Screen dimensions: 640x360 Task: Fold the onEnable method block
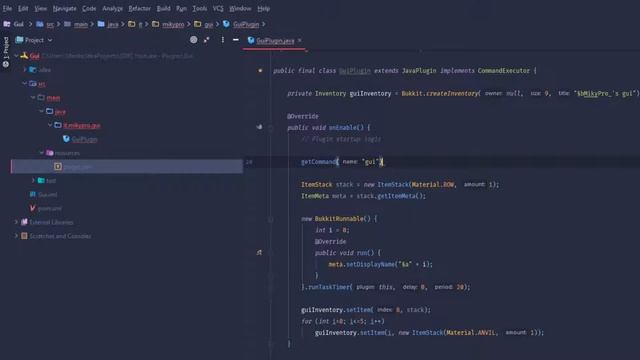pos(270,128)
